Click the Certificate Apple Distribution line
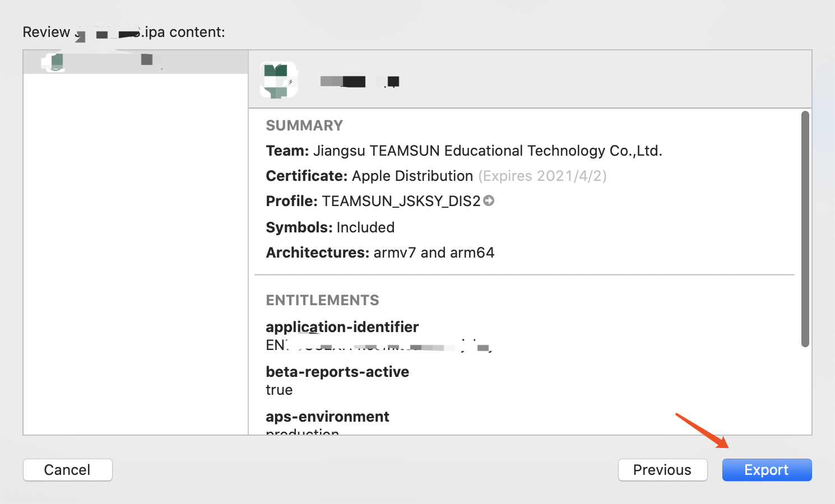 point(369,176)
